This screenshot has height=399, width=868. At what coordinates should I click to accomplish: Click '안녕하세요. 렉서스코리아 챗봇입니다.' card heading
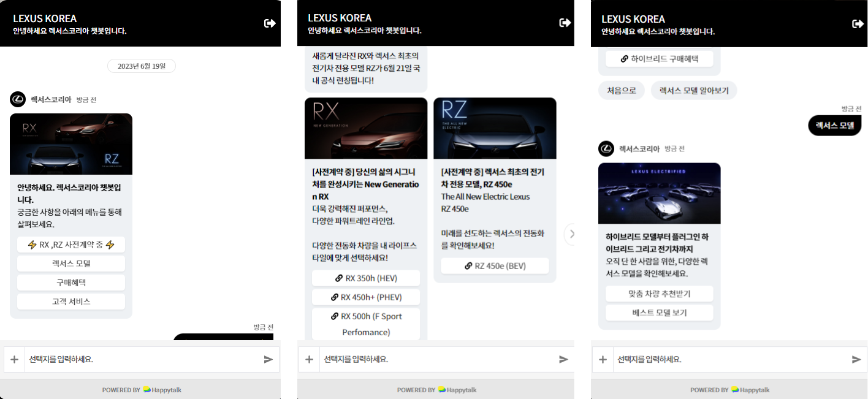tap(69, 194)
